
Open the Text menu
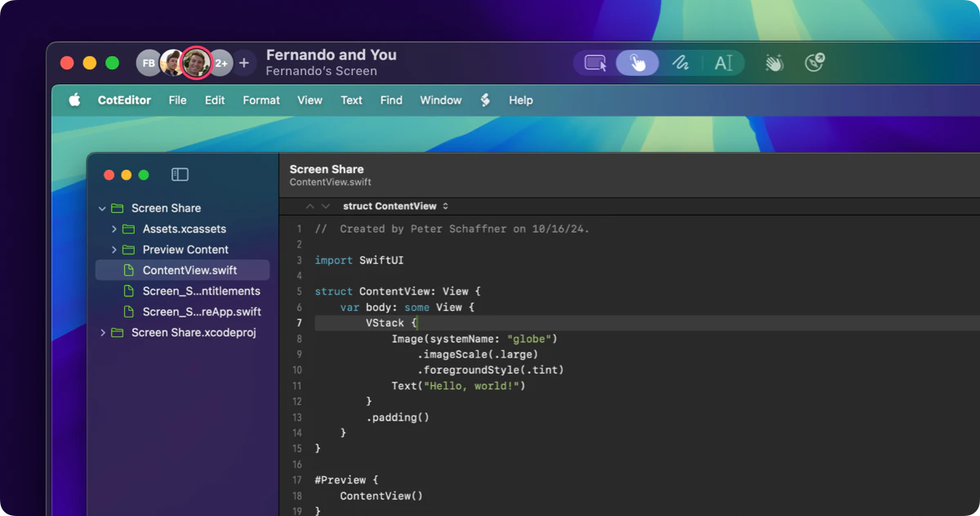[351, 100]
